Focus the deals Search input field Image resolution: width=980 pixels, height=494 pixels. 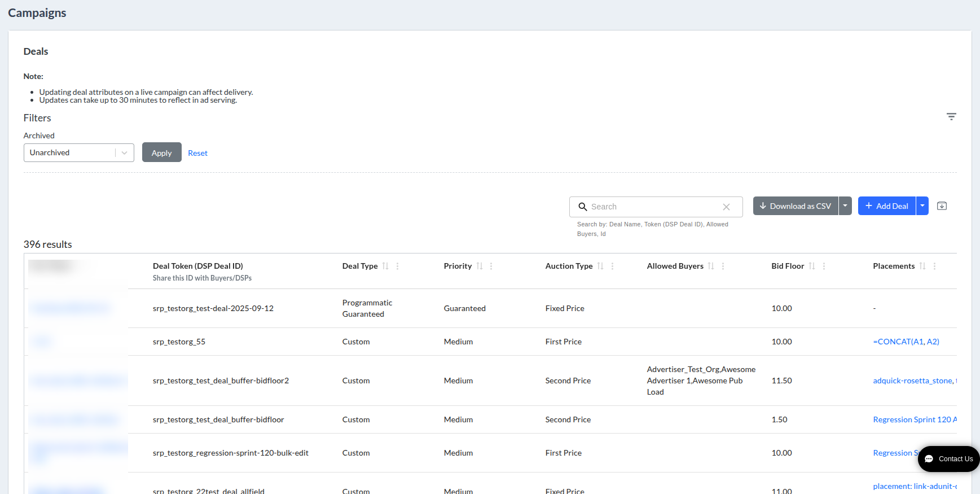(654, 207)
